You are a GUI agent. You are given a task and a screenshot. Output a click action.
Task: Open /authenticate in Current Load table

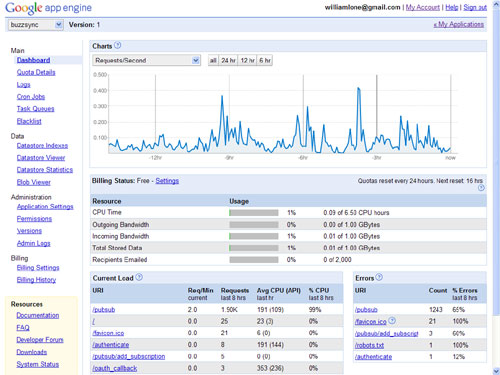tap(111, 345)
